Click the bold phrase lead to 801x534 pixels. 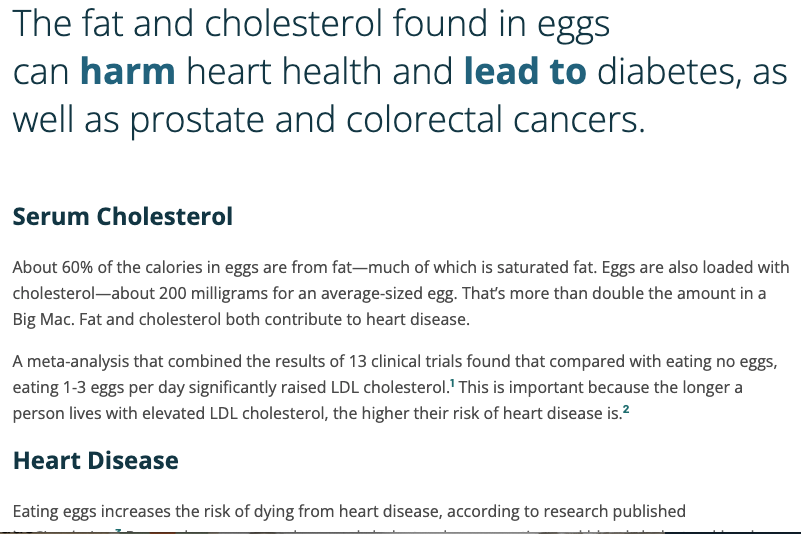coord(526,71)
